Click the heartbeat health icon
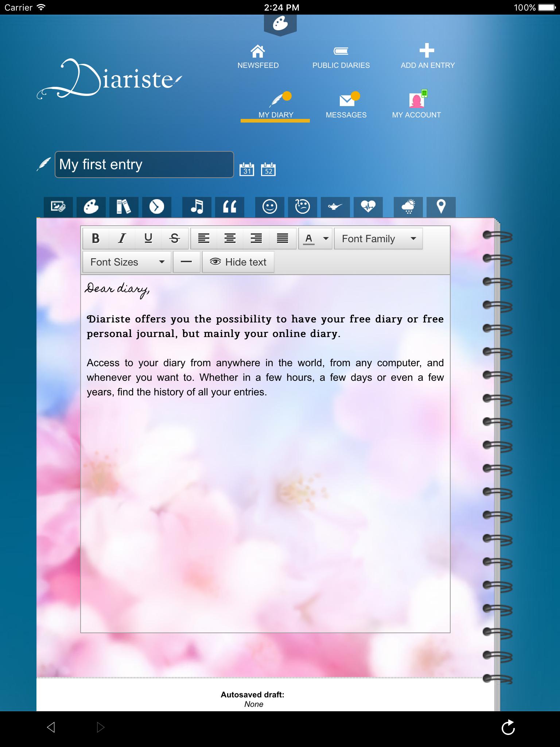This screenshot has width=560, height=747. click(x=368, y=207)
